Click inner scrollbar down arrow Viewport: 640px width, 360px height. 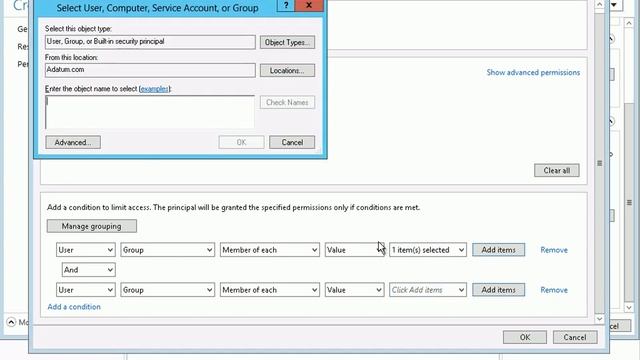(599, 319)
